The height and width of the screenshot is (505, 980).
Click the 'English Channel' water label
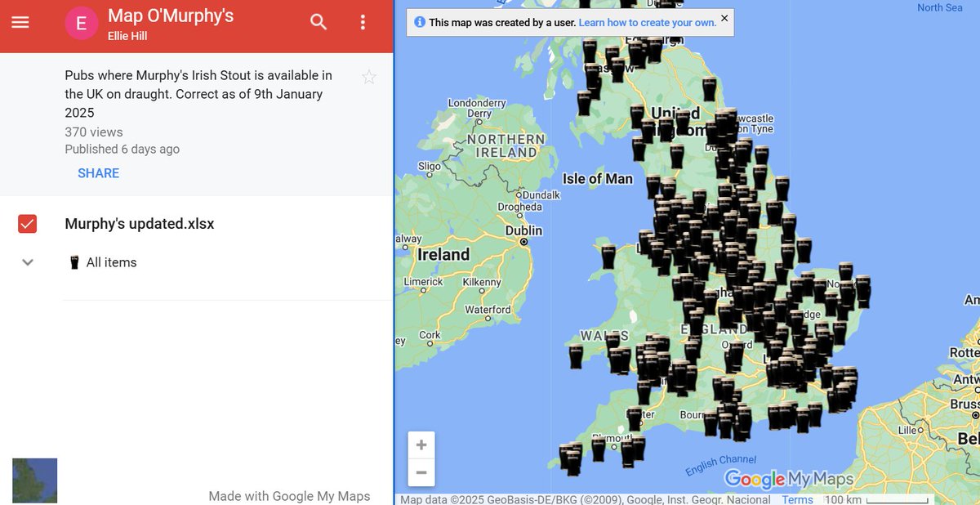click(x=721, y=465)
